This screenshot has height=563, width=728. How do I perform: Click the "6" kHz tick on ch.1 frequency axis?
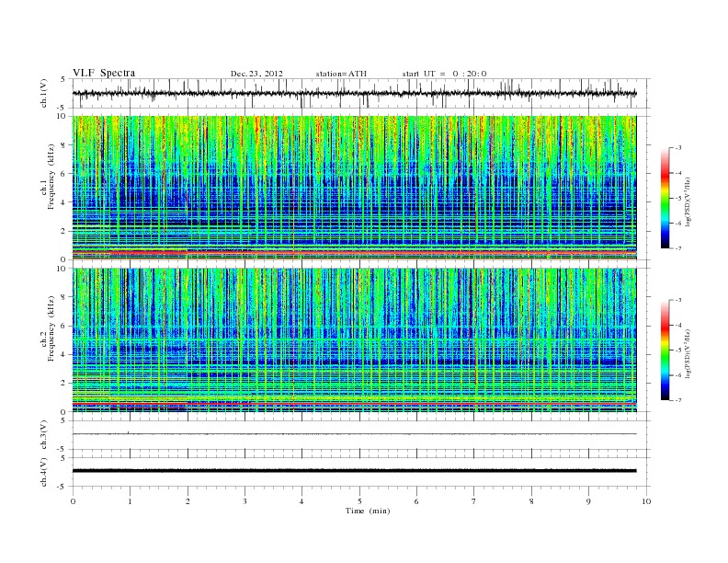[64, 174]
